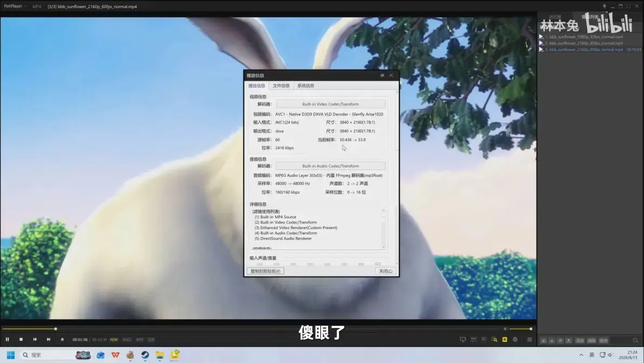644x363 pixels.
Task: Toggle the H/W hardware decoding indicator
Action: click(x=114, y=340)
